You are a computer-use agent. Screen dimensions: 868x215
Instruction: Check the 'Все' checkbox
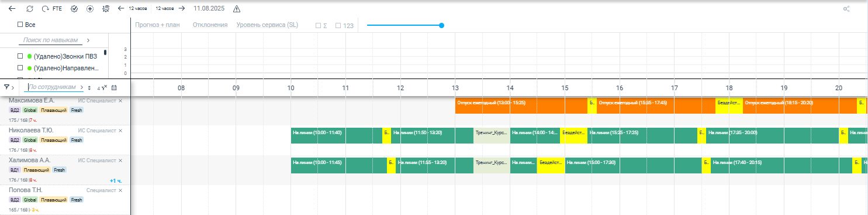pyautogui.click(x=20, y=25)
